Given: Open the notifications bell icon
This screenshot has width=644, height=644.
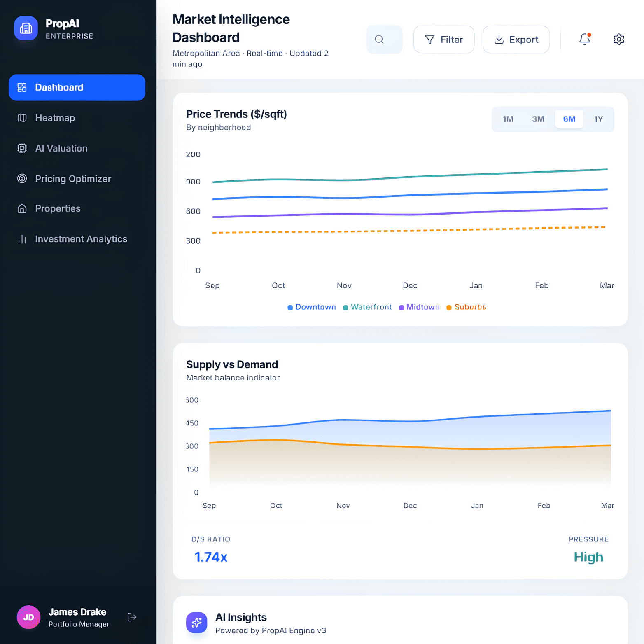Looking at the screenshot, I should (x=584, y=39).
